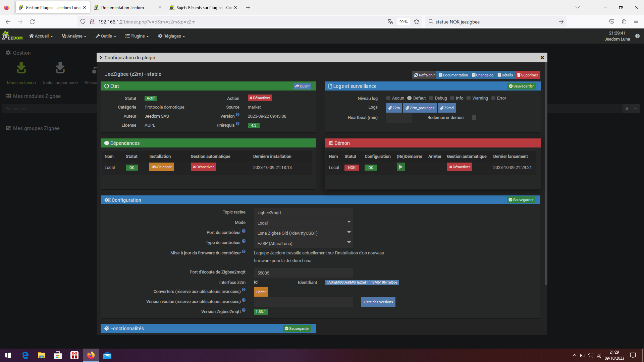Click the Rafraichir button
The image size is (644, 362).
(x=424, y=75)
